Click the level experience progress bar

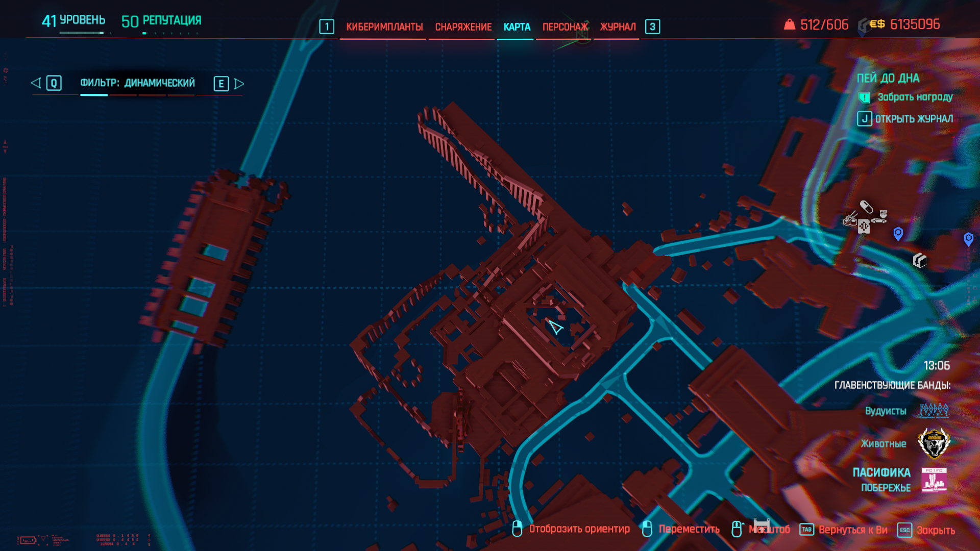click(82, 33)
